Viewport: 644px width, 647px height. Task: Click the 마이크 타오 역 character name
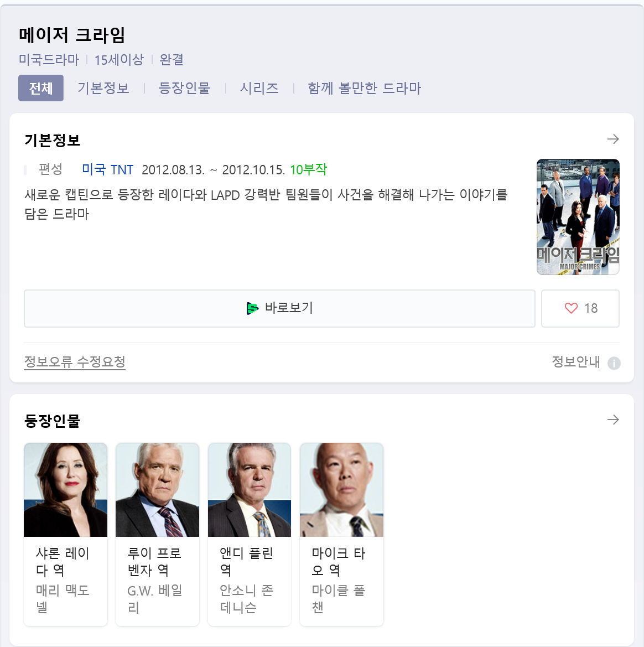pos(338,562)
